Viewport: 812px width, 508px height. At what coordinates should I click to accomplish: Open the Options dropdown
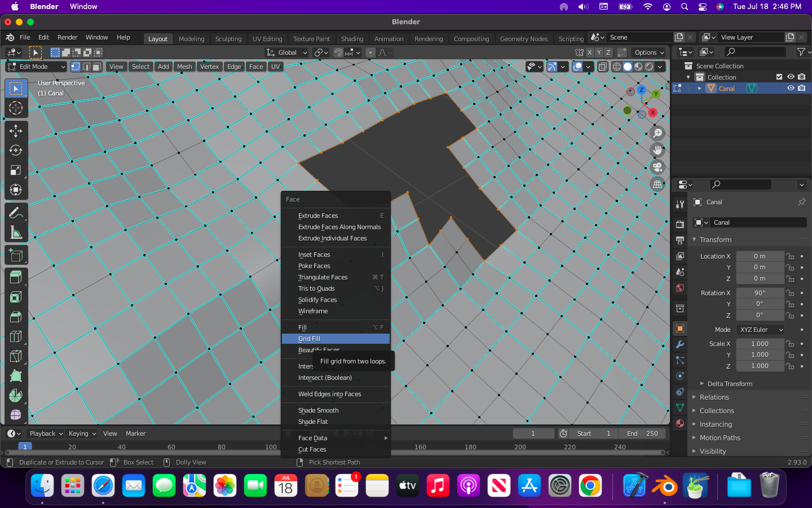649,52
